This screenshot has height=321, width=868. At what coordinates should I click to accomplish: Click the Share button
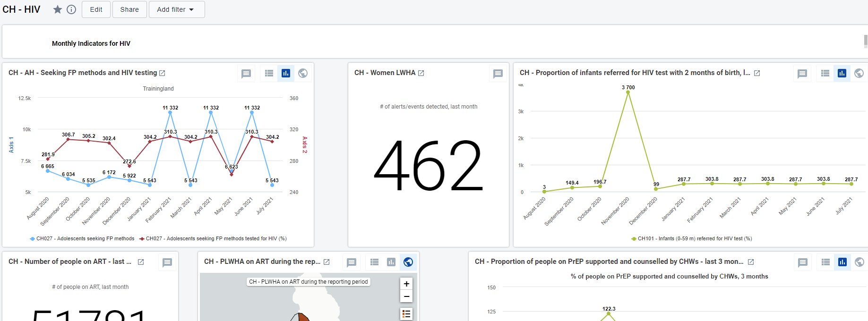click(129, 9)
